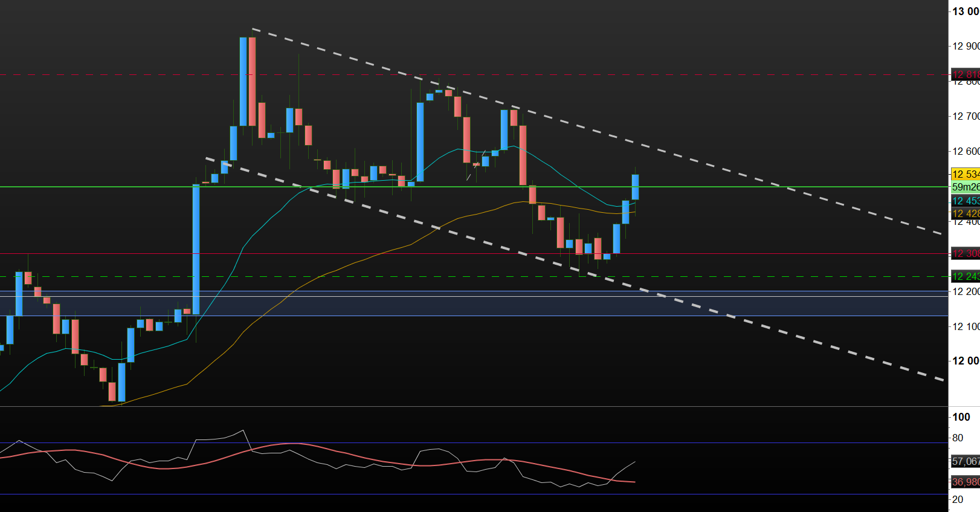Click the 20 tick on the oscillator scale
The height and width of the screenshot is (512, 980).
958,499
